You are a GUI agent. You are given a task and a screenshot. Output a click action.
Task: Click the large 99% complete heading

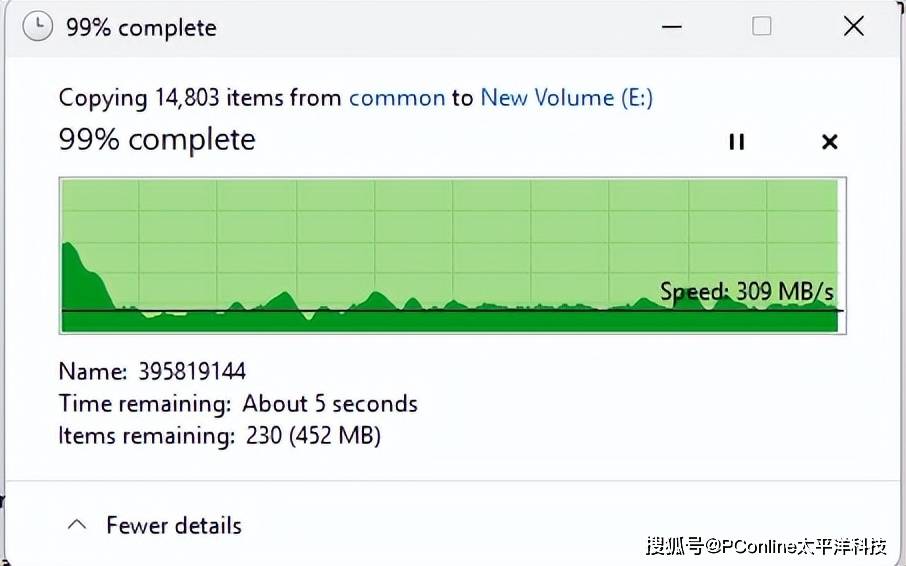[x=157, y=140]
